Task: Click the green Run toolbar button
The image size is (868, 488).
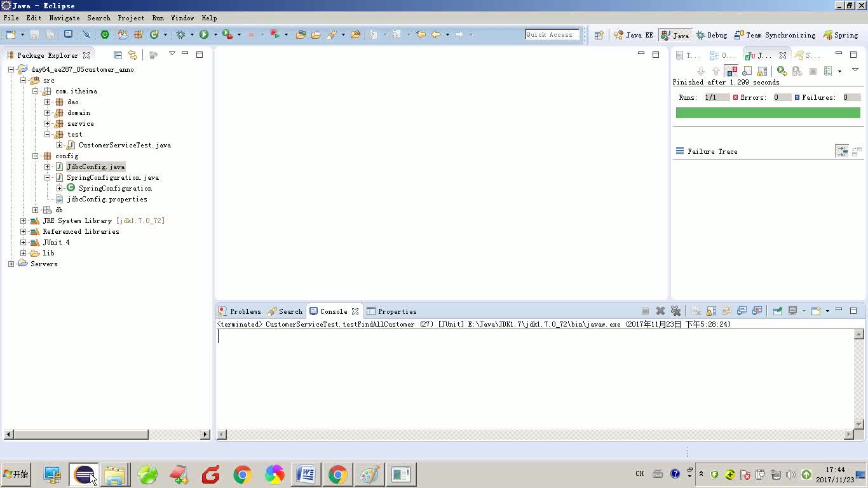Action: (204, 35)
